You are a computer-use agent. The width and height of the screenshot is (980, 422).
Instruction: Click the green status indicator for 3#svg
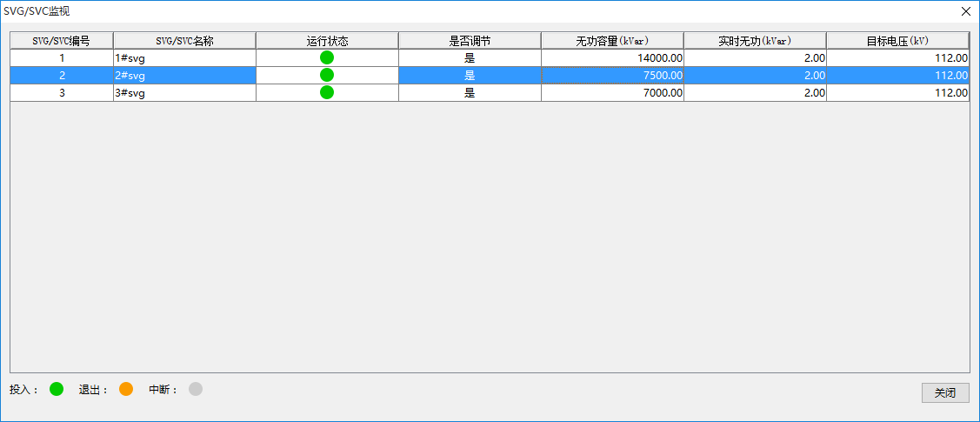point(327,92)
